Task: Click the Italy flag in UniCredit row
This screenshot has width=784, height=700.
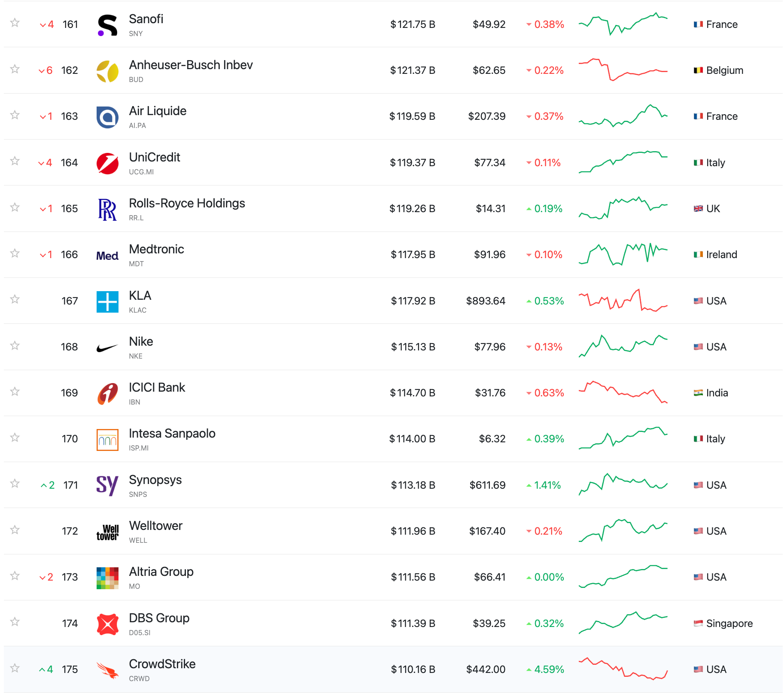Action: pos(698,163)
